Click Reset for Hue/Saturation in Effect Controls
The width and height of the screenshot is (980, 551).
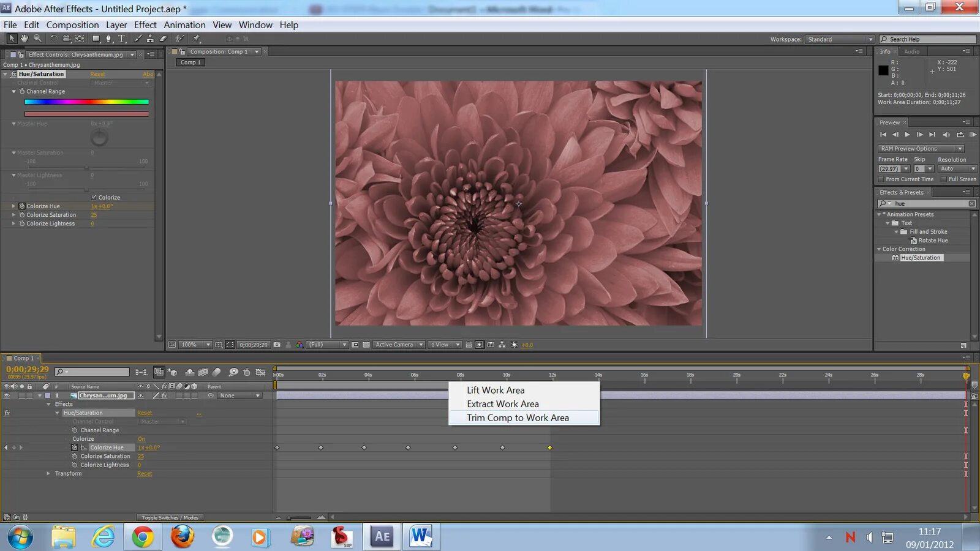click(x=97, y=74)
